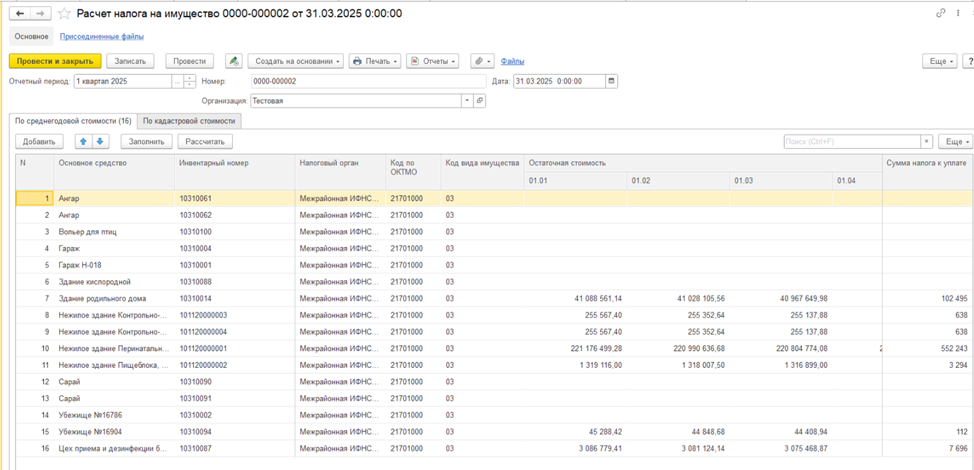This screenshot has width=974, height=470.
Task: Click the Провести и закрыть button
Action: 55,61
